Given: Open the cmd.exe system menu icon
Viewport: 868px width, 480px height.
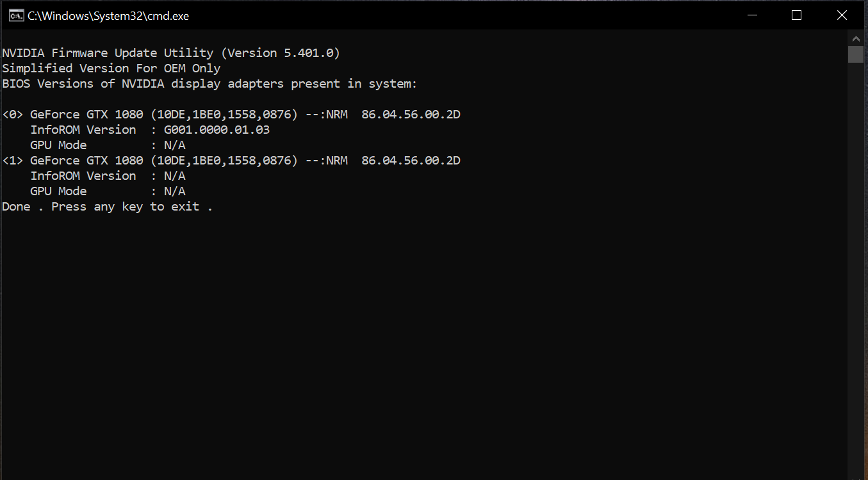Looking at the screenshot, I should pyautogui.click(x=16, y=15).
